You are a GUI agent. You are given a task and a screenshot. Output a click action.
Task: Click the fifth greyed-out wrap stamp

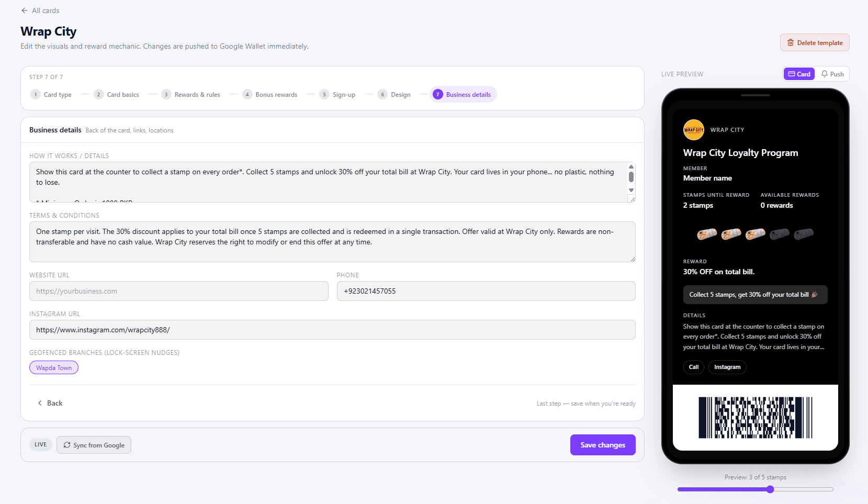pos(804,234)
